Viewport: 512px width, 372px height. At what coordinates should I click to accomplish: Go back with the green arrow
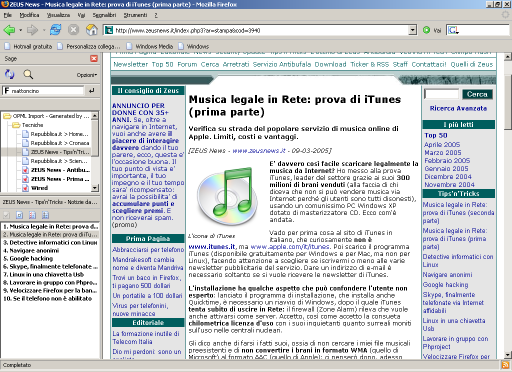coord(9,30)
